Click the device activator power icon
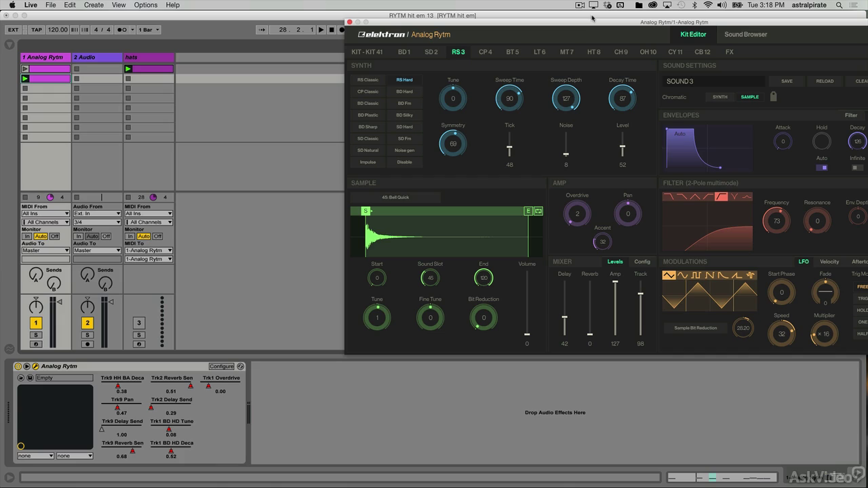The image size is (868, 488). tap(18, 366)
